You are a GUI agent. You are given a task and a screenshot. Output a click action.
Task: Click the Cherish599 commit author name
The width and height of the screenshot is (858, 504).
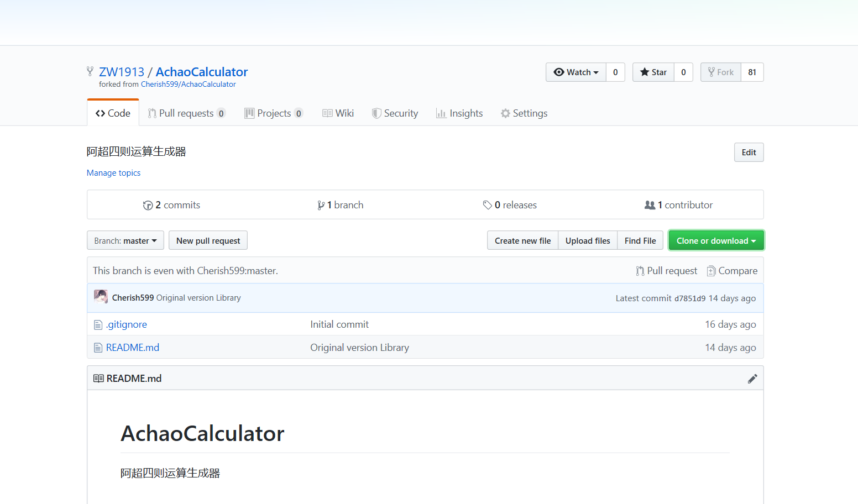click(133, 298)
